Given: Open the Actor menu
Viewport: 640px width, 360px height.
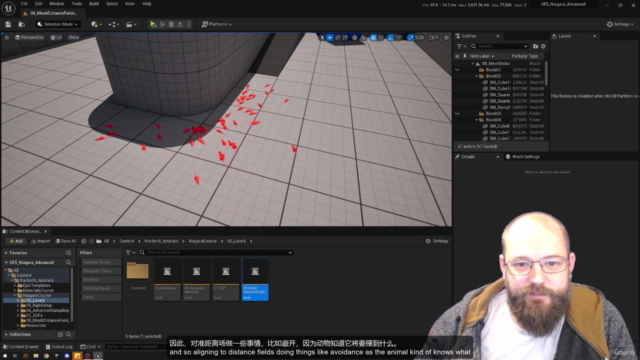Looking at the screenshot, I should click(130, 4).
